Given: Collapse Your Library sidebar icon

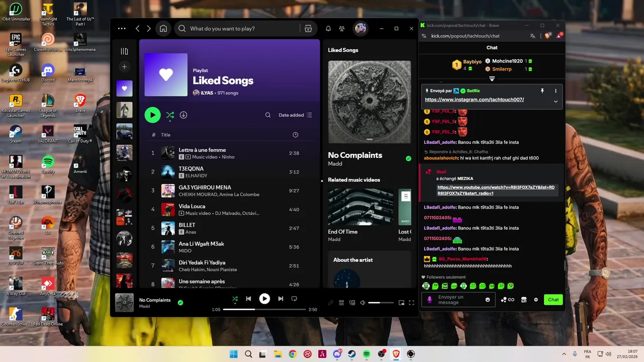Looking at the screenshot, I should 124,51.
